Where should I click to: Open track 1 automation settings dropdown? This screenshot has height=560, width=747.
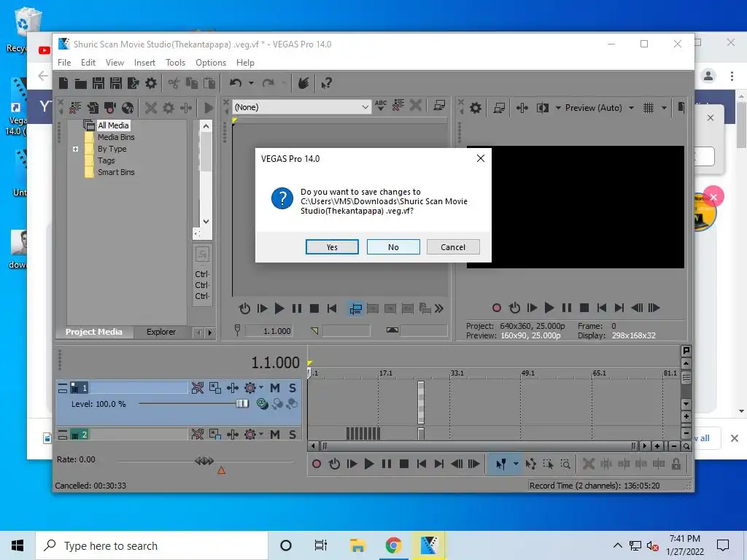261,388
